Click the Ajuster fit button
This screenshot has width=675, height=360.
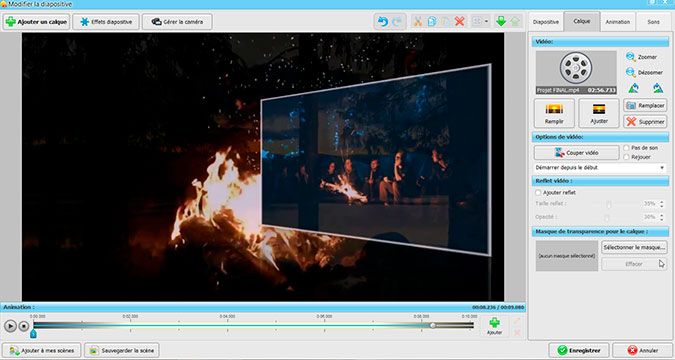tap(599, 113)
